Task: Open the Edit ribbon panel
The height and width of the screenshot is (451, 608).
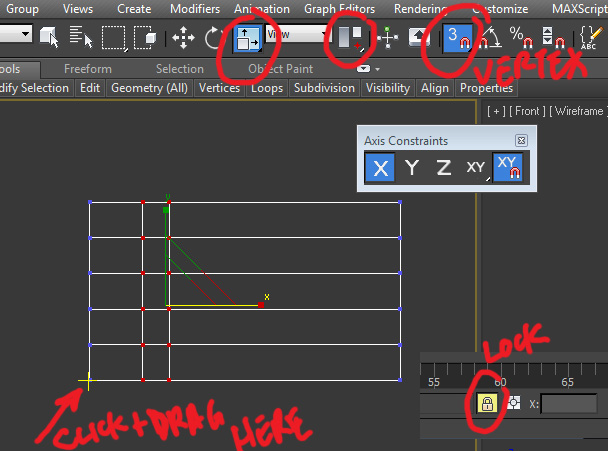Action: (x=90, y=88)
